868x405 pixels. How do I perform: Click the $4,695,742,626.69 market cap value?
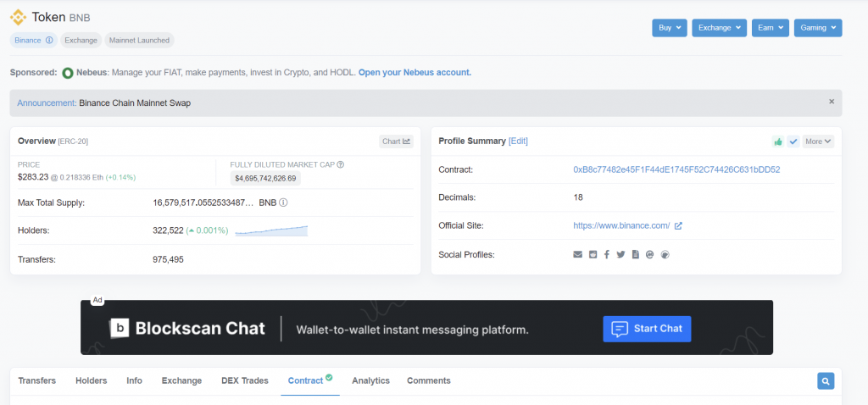click(265, 178)
